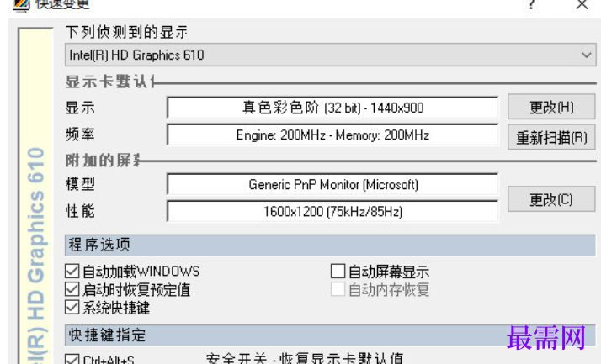Click the help question mark button

[532, 4]
